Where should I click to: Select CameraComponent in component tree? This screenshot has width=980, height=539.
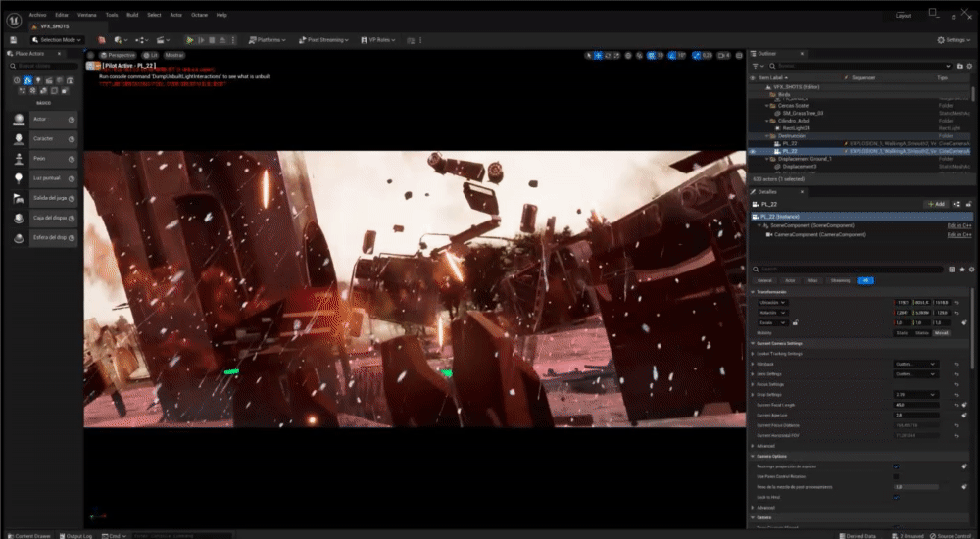(819, 234)
